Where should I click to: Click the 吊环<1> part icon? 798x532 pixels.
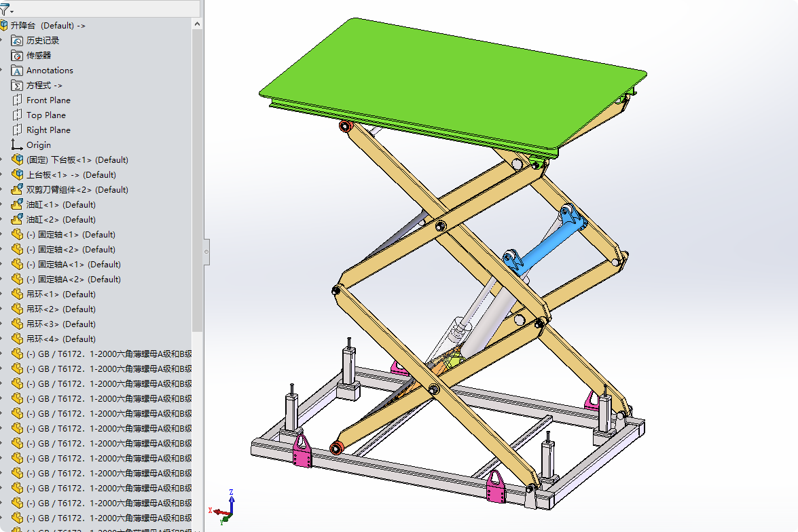[17, 294]
